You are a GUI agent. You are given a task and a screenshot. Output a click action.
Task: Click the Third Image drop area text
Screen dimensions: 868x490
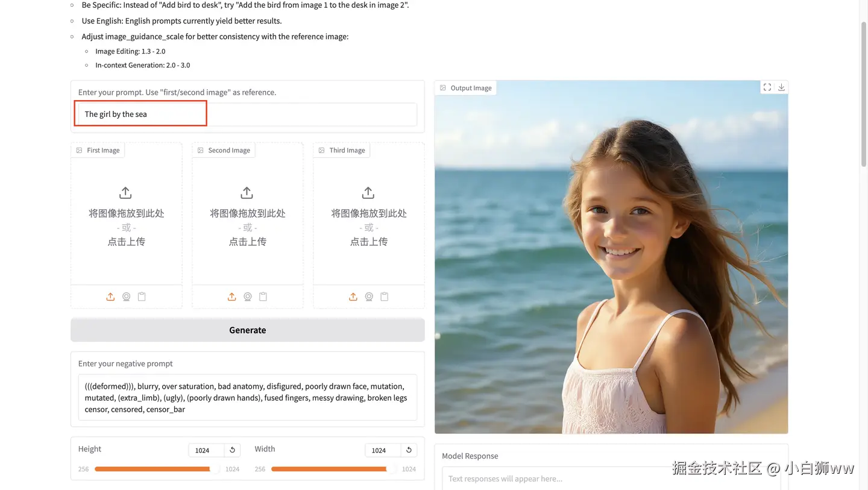coord(369,227)
